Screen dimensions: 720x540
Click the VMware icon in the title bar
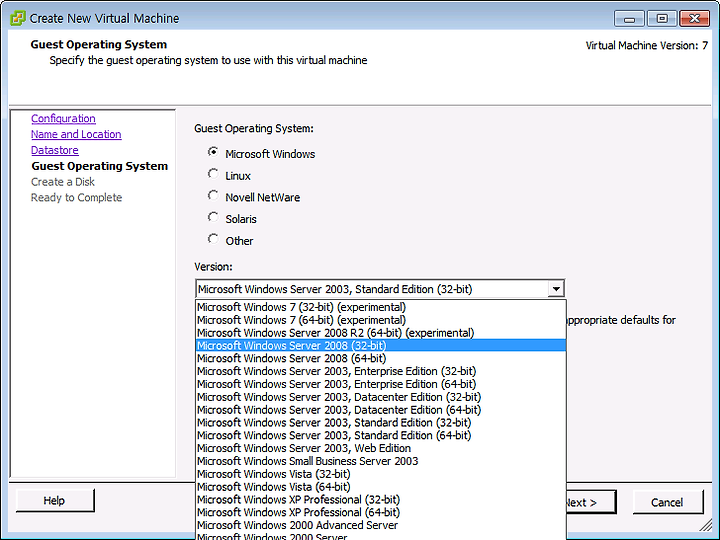click(x=18, y=18)
